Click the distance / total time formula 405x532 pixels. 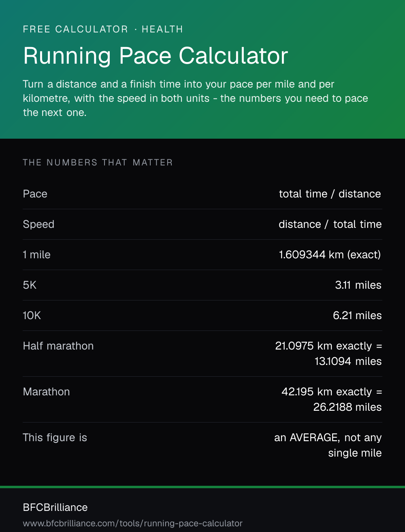coord(330,224)
